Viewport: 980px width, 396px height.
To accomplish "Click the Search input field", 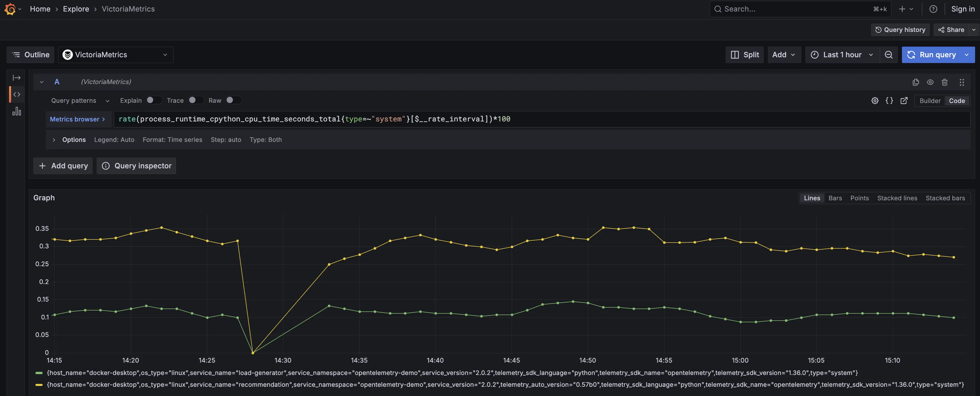I will pyautogui.click(x=800, y=9).
